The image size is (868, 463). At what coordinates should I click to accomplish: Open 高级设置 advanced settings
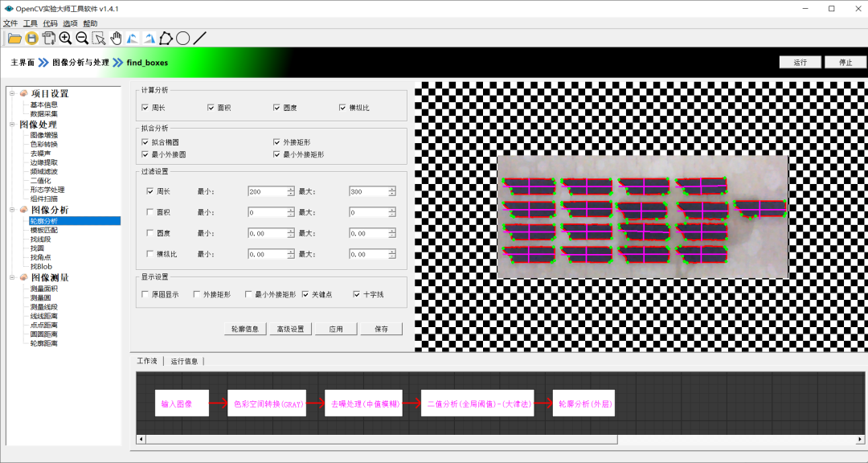point(291,329)
